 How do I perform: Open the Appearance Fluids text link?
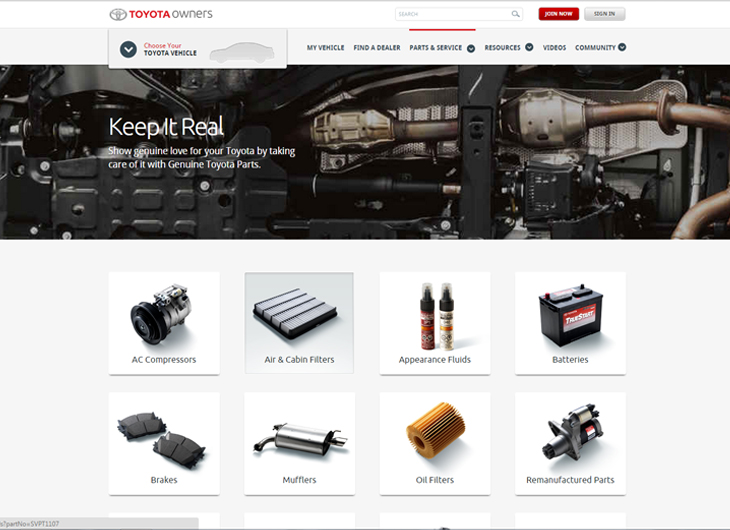pos(435,360)
